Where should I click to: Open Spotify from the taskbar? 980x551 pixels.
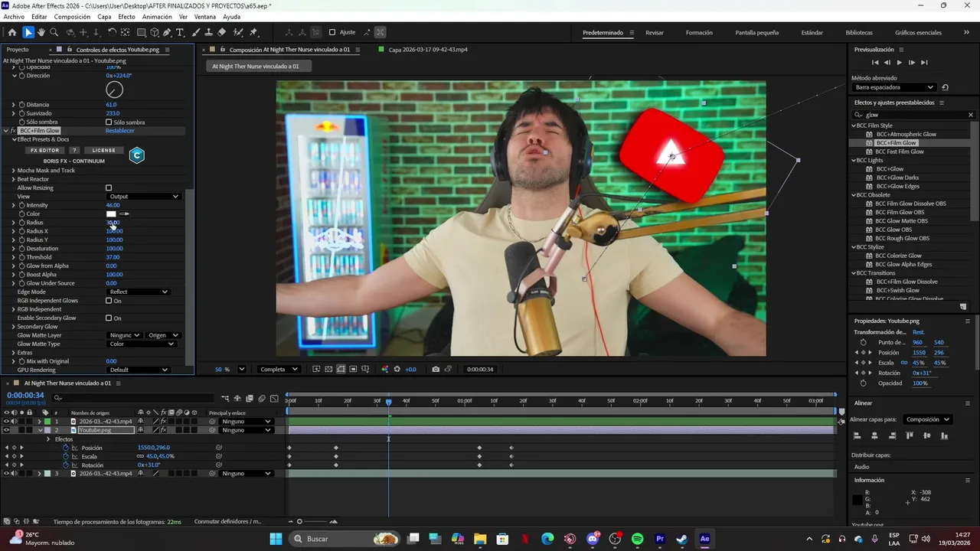point(637,539)
